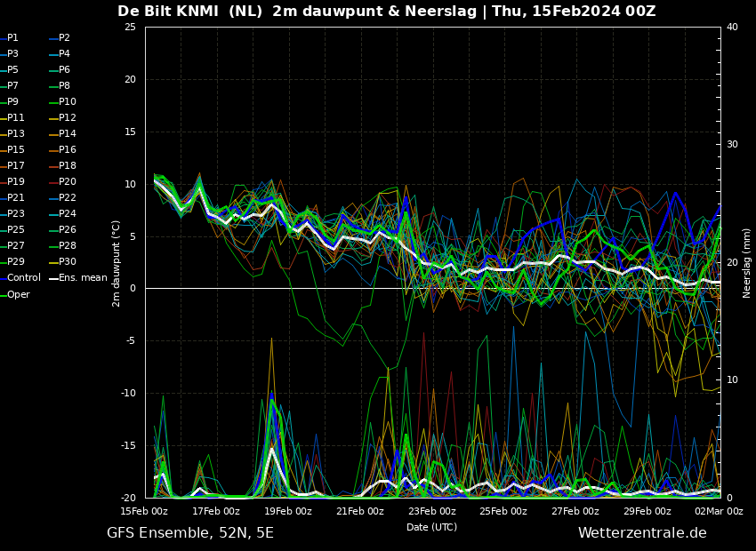Select the Oper legend entry
Viewport: 756px width, 551px height.
tap(15, 294)
